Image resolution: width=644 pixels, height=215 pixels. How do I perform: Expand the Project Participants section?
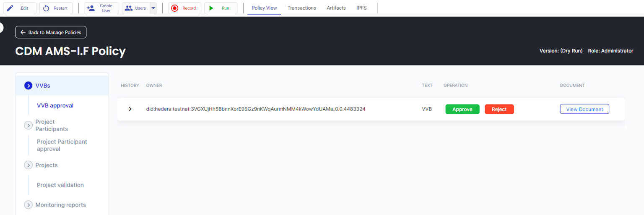[29, 125]
